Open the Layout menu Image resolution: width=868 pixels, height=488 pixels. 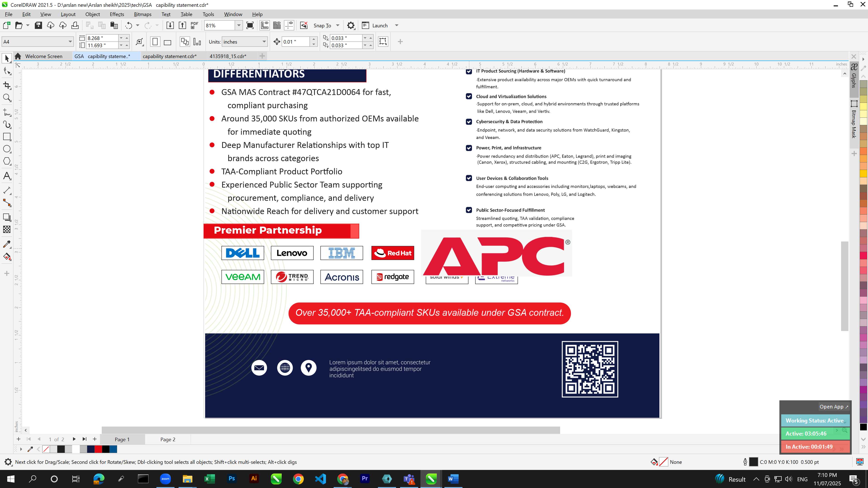point(68,14)
